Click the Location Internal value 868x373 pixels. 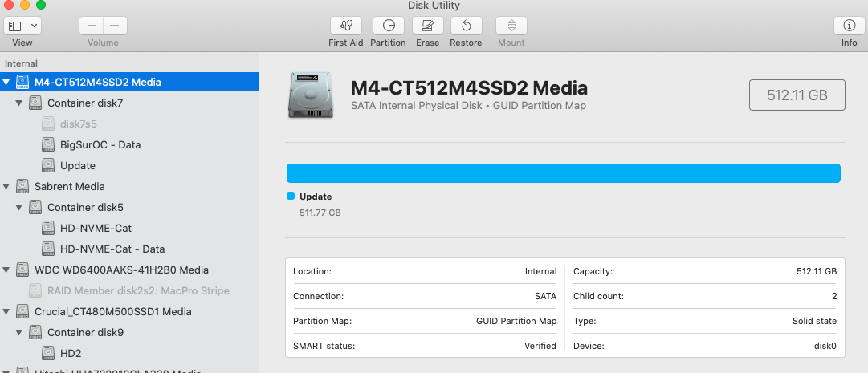(x=541, y=271)
